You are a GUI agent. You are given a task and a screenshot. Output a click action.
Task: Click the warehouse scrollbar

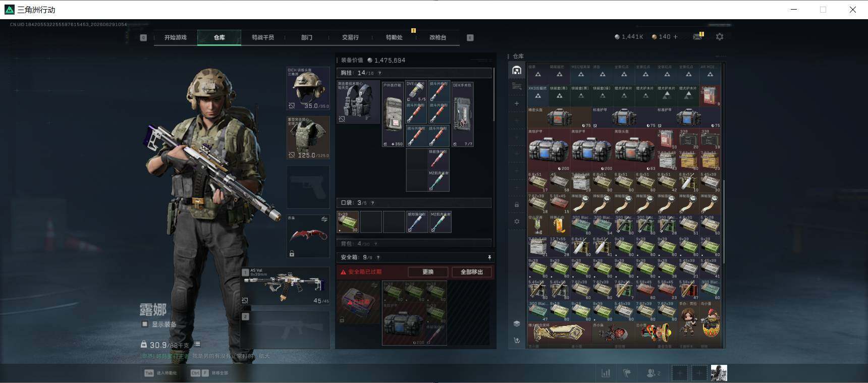(x=724, y=222)
